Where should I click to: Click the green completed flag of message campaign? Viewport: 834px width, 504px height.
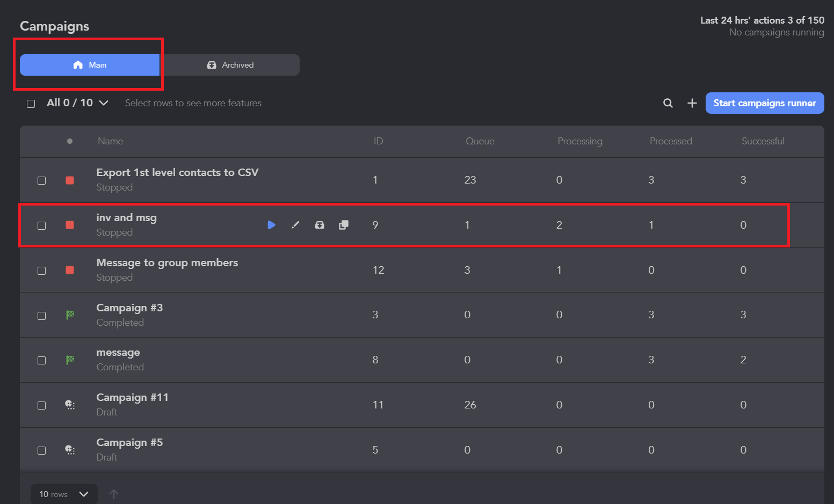pos(70,360)
